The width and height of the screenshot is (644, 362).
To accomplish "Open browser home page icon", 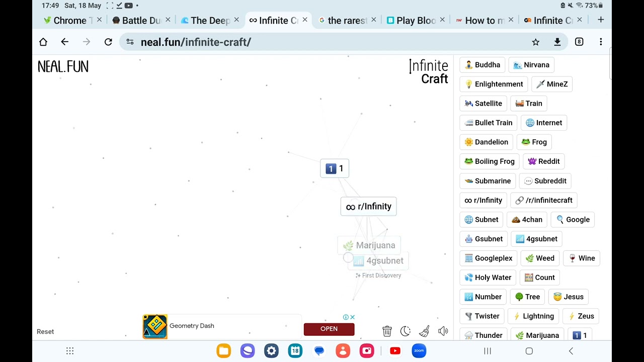I will pyautogui.click(x=43, y=42).
